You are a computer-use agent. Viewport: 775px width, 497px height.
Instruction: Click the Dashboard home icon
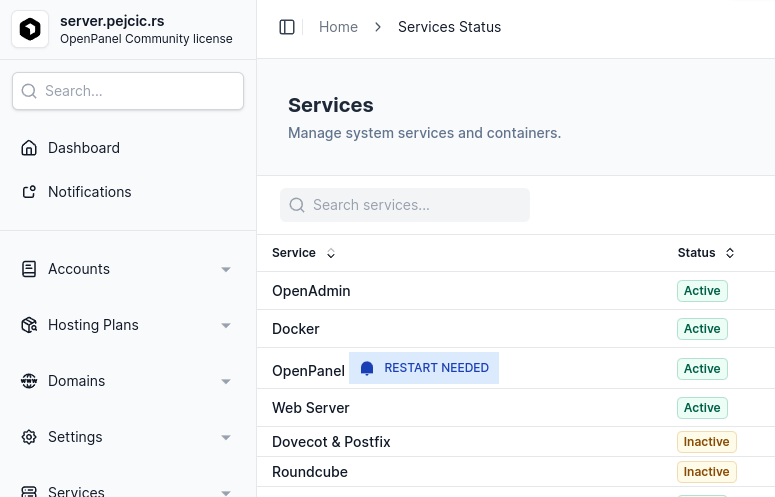[x=29, y=148]
